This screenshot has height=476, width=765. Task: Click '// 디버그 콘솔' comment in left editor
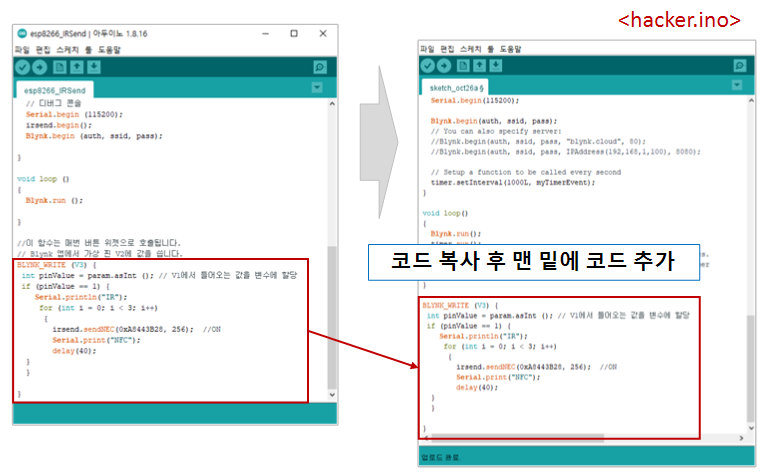54,103
